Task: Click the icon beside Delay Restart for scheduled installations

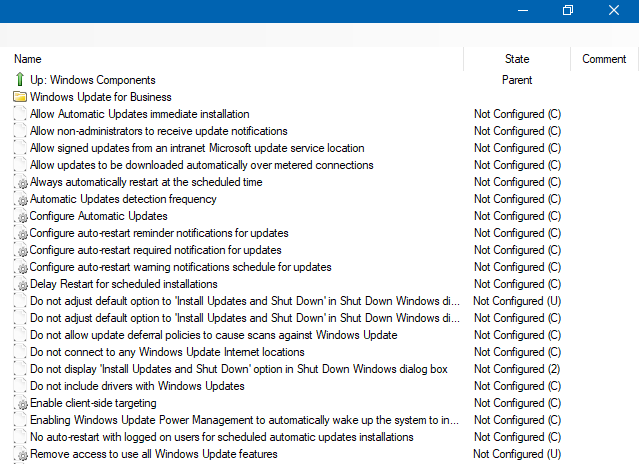Action: (x=22, y=285)
